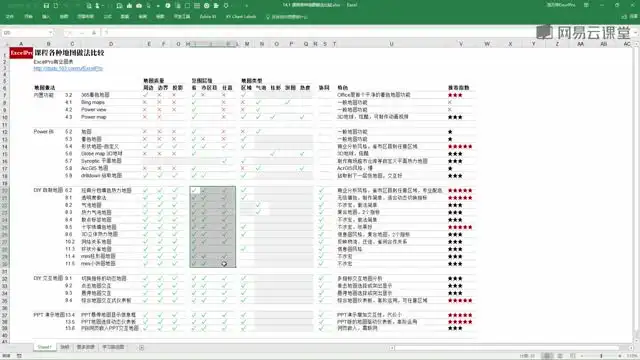
Task: Select the fourth worksheet tab after 更多资源
Action: pyautogui.click(x=113, y=347)
